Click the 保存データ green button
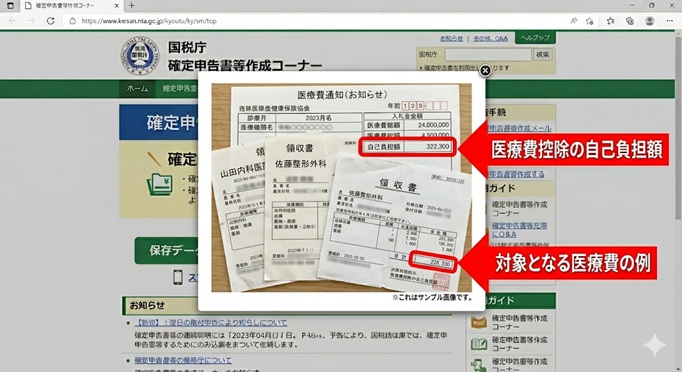This screenshot has height=372, width=682. 167,251
